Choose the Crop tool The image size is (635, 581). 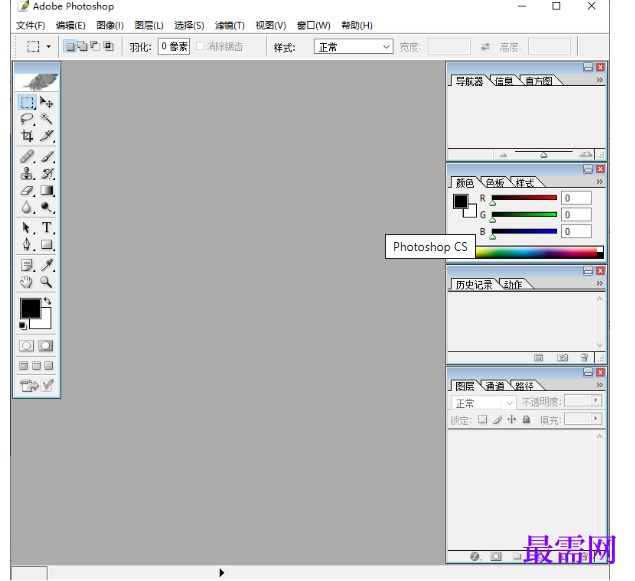click(x=27, y=136)
